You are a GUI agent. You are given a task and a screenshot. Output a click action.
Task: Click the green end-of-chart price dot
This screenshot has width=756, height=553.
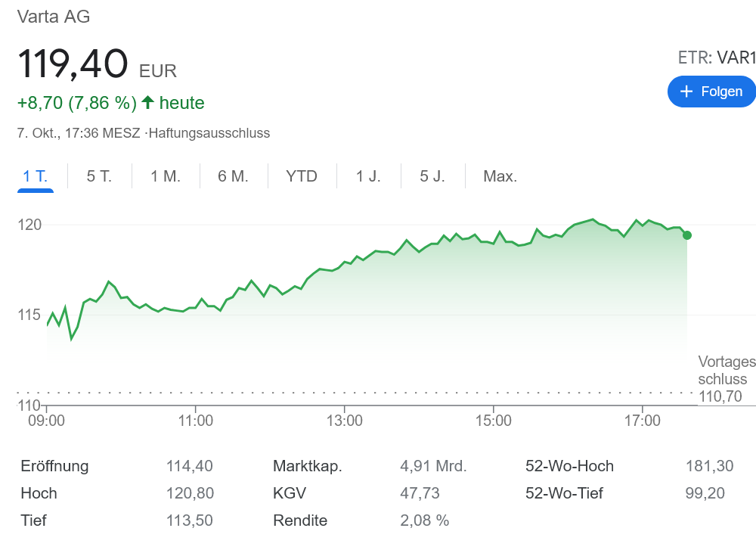click(x=686, y=235)
